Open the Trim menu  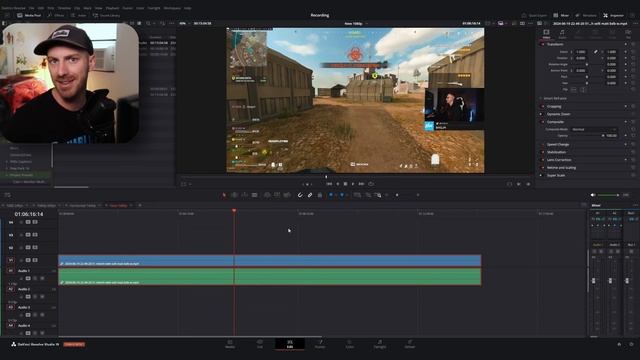51,8
